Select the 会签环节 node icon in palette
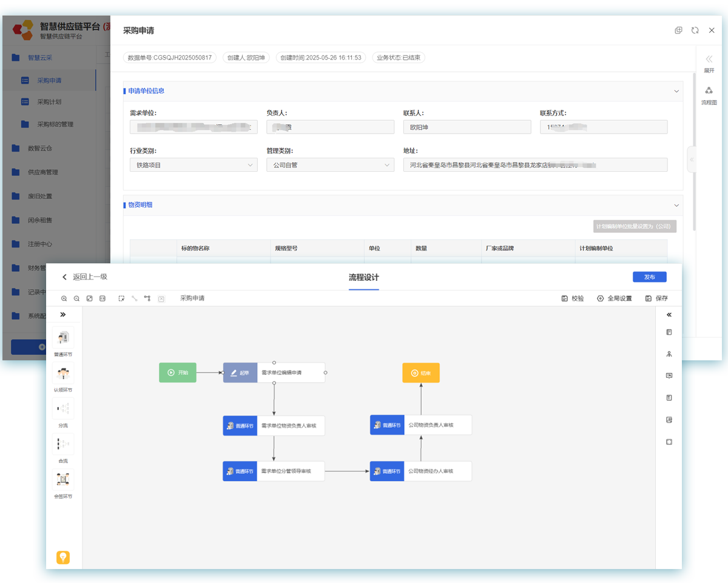728x583 pixels. 63,479
